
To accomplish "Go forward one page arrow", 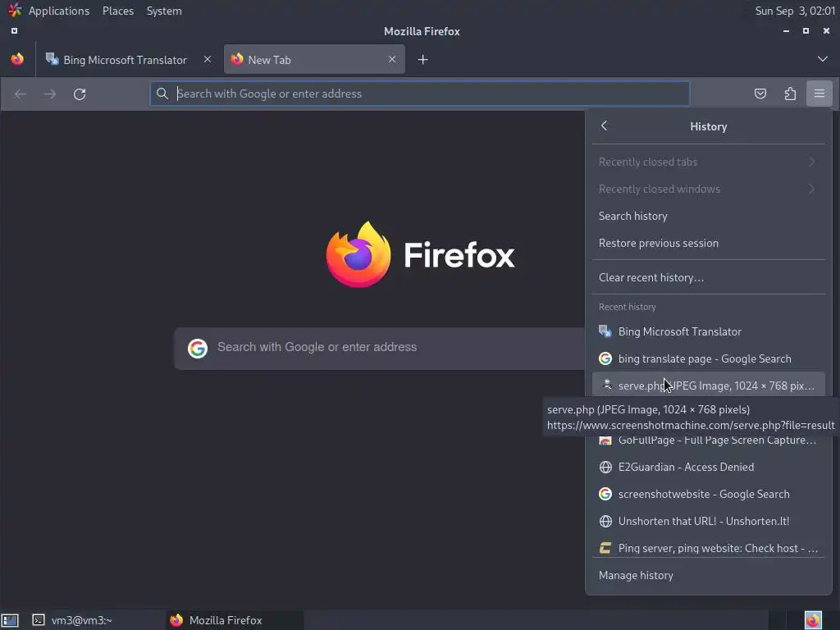I will [50, 94].
